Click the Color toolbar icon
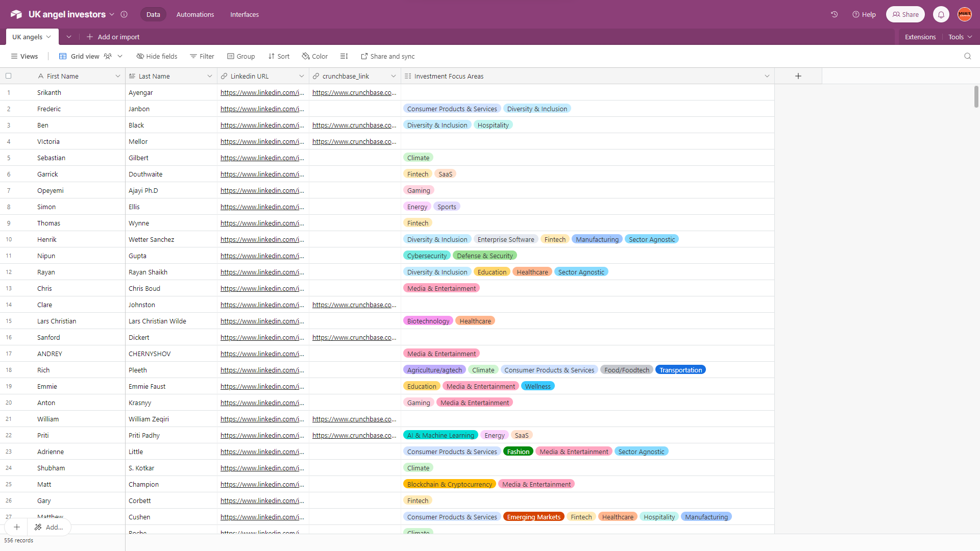980x551 pixels. click(315, 56)
